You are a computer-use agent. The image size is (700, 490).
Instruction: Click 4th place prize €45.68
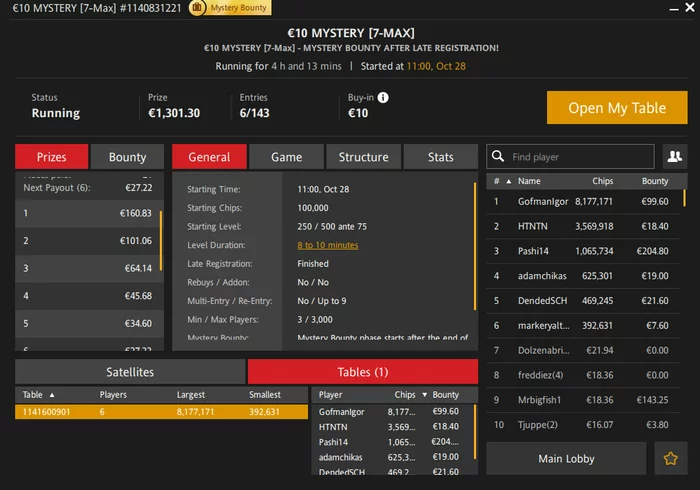click(x=89, y=296)
